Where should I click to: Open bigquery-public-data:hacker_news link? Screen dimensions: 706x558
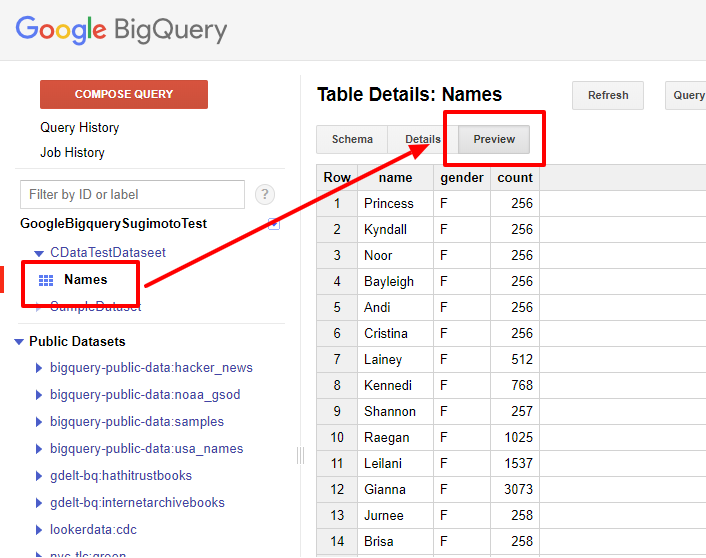151,368
